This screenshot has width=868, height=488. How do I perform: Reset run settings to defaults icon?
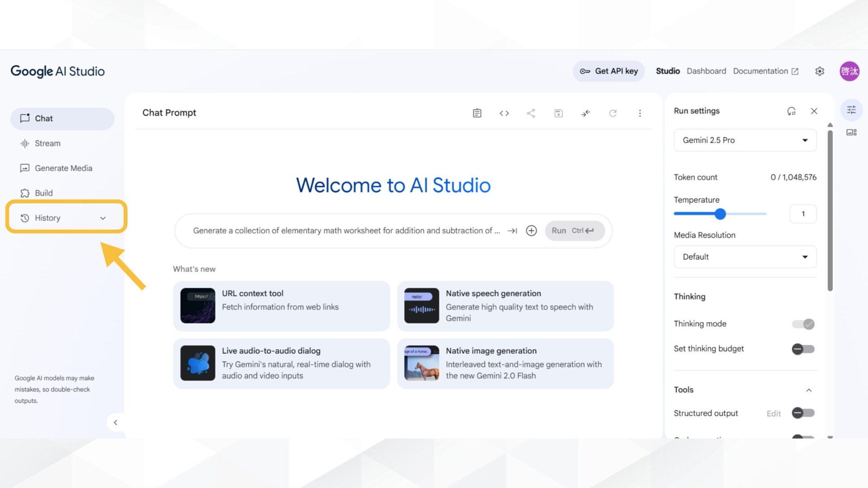coord(791,111)
